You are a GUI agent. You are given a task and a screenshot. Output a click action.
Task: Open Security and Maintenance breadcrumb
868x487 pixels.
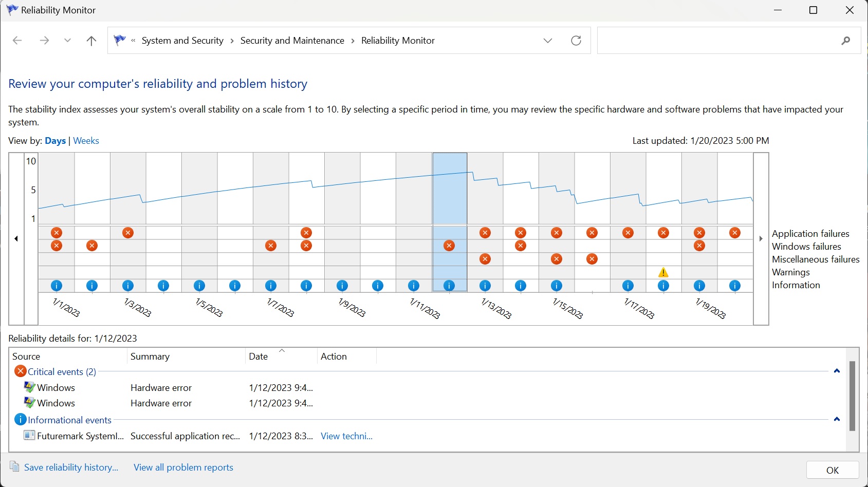tap(292, 41)
